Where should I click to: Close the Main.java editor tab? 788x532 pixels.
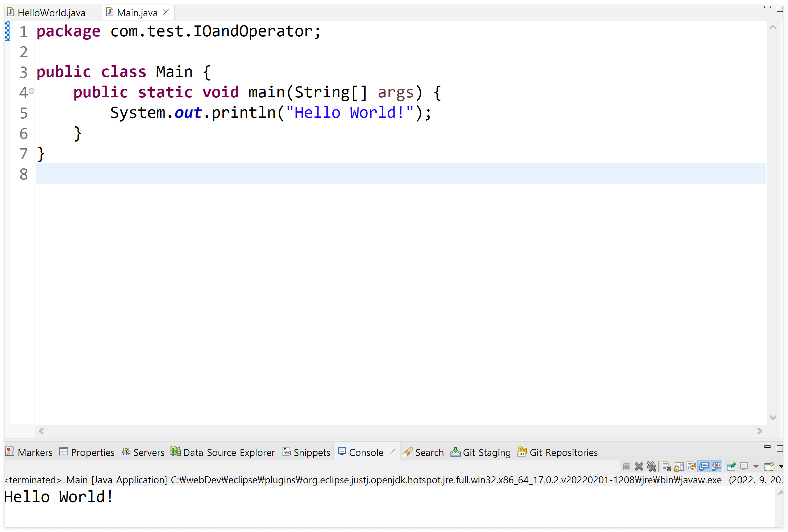click(166, 12)
